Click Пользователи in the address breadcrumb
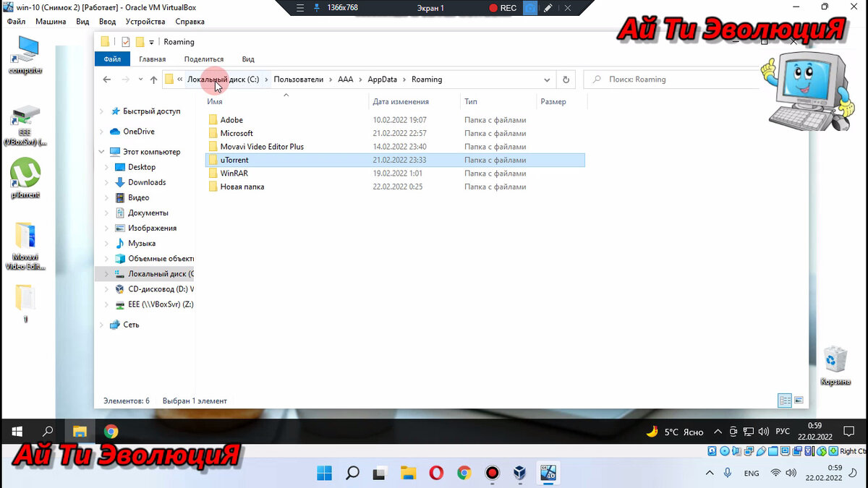 click(298, 80)
